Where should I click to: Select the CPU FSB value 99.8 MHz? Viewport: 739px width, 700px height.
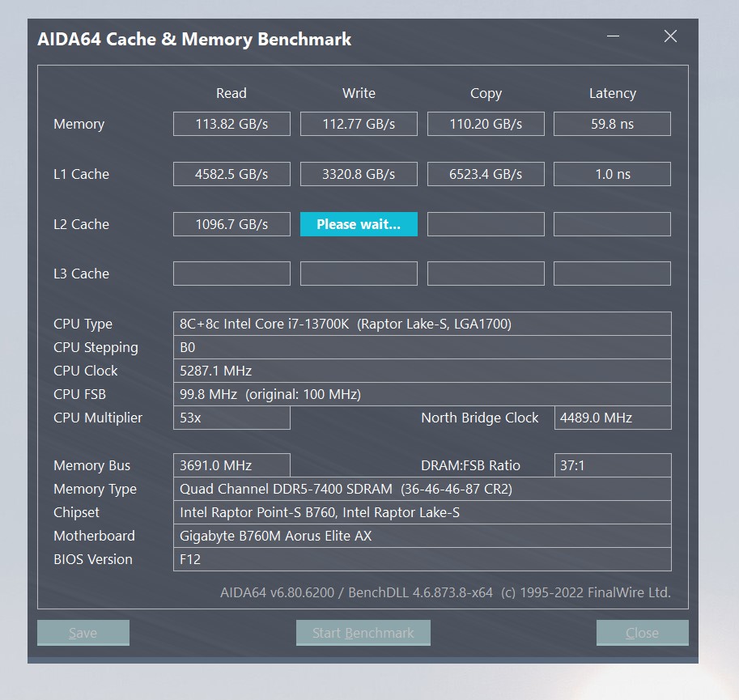pos(422,394)
